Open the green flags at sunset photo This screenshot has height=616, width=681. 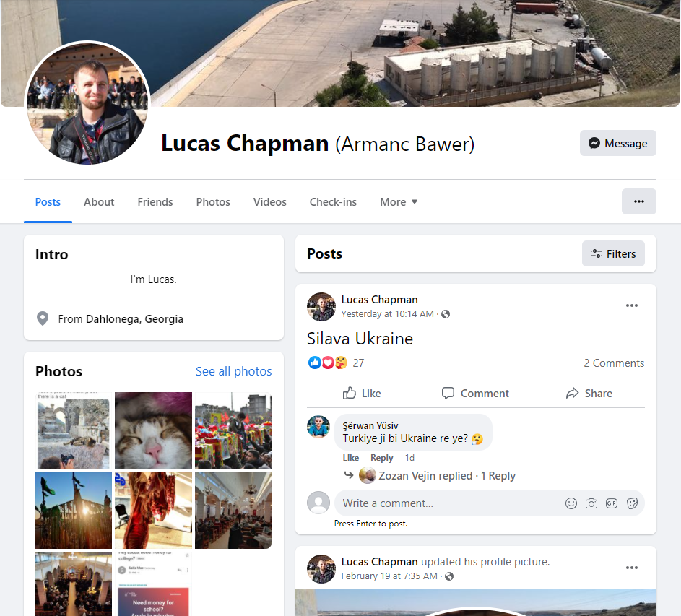pos(74,511)
